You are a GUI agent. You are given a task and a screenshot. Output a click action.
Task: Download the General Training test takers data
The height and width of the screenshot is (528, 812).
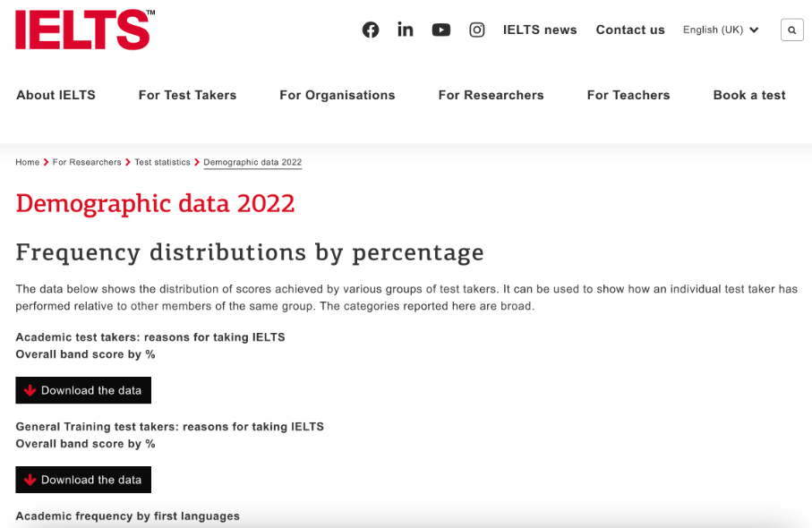pyautogui.click(x=83, y=480)
